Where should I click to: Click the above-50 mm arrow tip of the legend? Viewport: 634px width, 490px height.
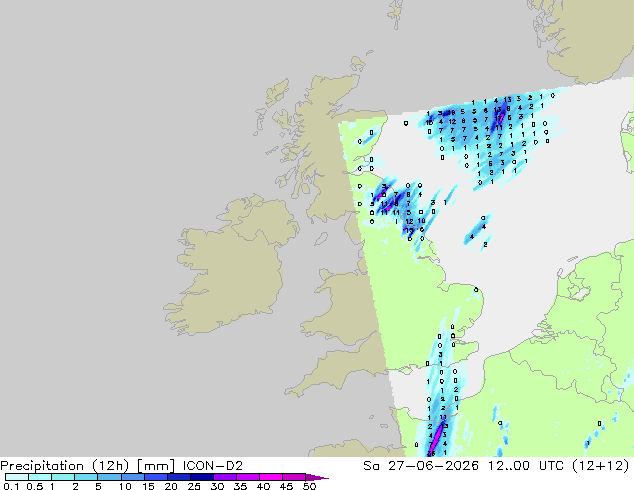(317, 477)
